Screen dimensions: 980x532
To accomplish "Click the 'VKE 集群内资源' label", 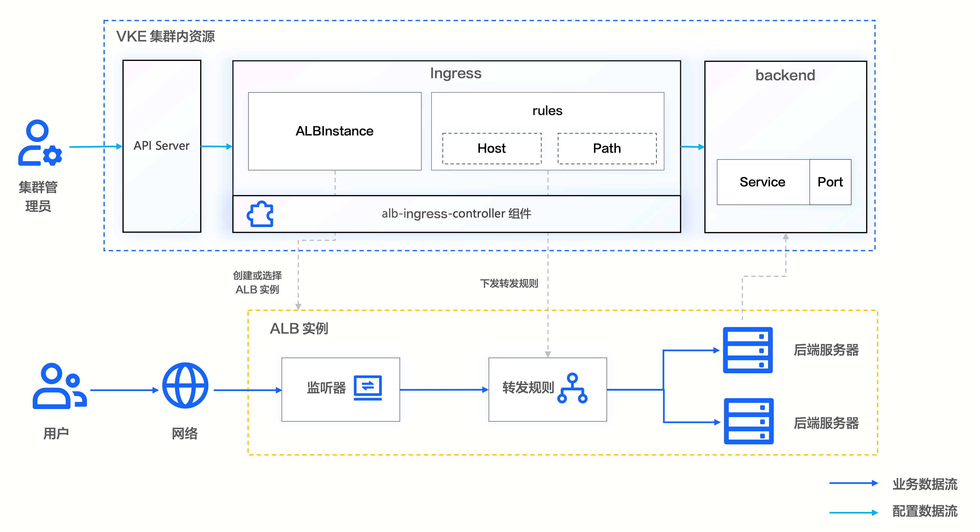I will [x=166, y=36].
